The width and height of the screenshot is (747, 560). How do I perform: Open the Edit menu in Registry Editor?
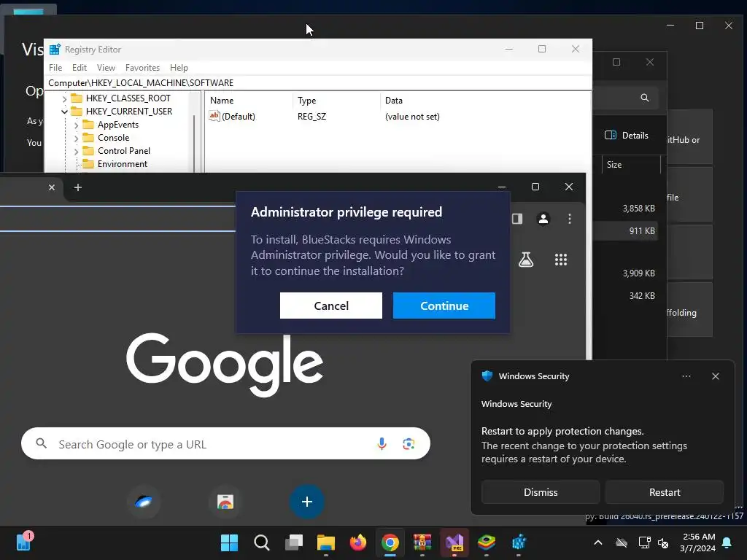coord(79,68)
